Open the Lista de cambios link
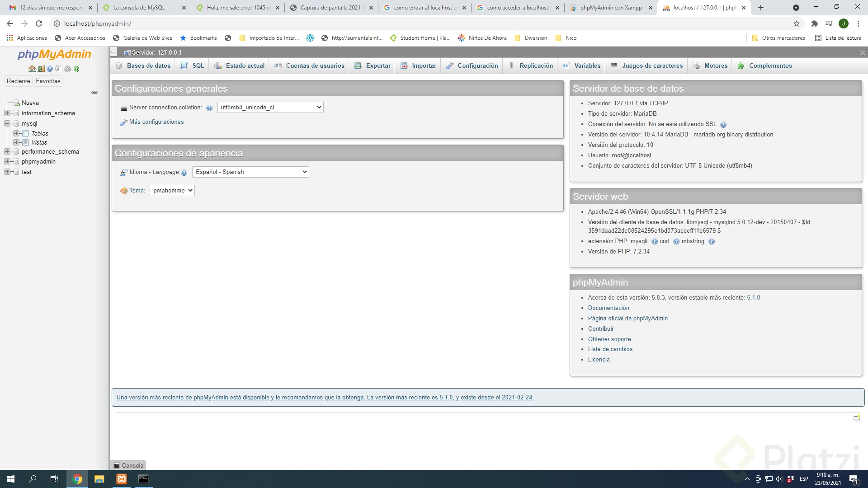 (610, 349)
